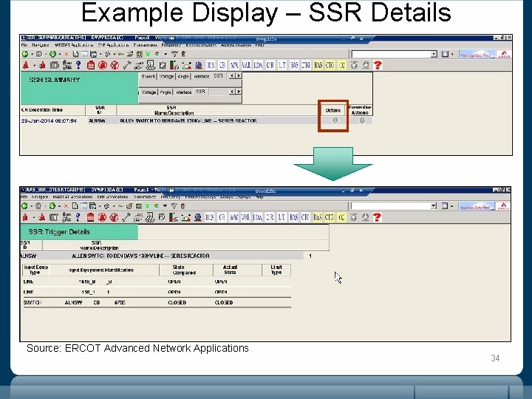Expand back arrow history dropdown in SSR Summary window
Screen dimensions: 532x399
32,54
